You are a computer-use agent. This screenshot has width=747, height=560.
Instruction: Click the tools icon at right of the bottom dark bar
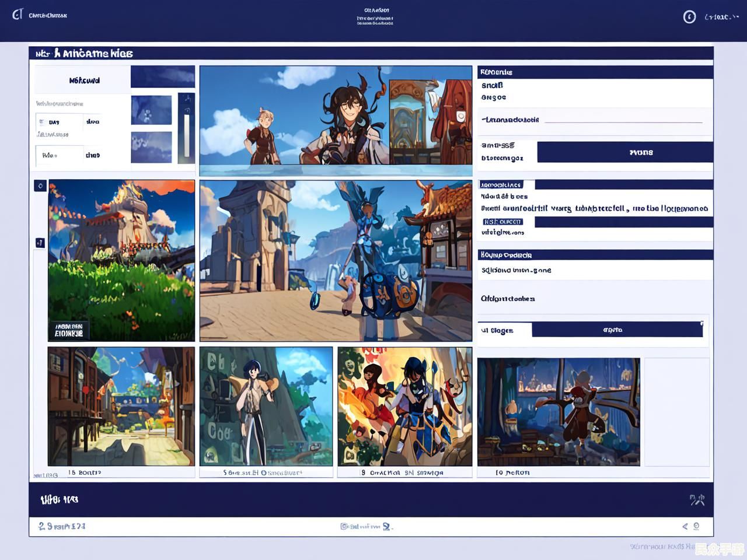click(697, 500)
